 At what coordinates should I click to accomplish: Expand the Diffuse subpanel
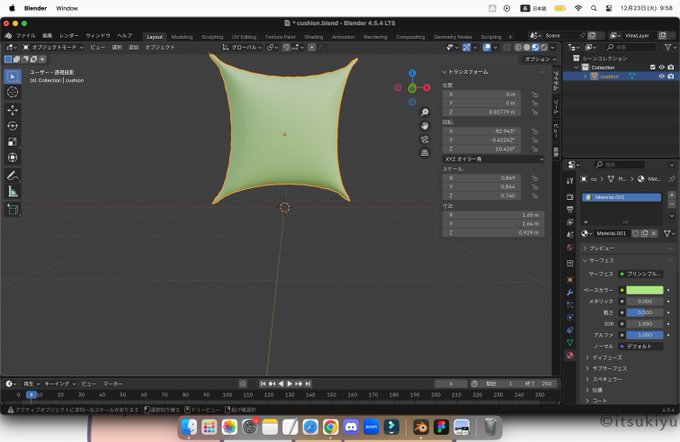[588, 357]
